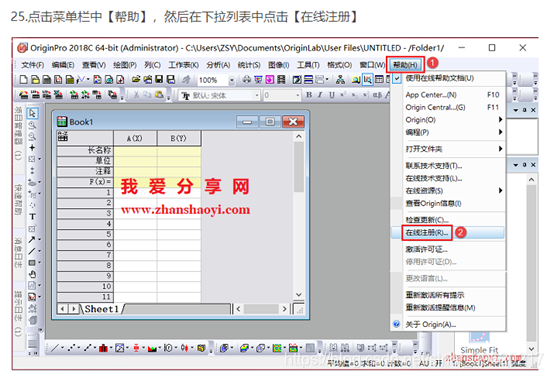Click row number 5 header
Image resolution: width=554 pixels, height=378 pixels.
(85, 234)
